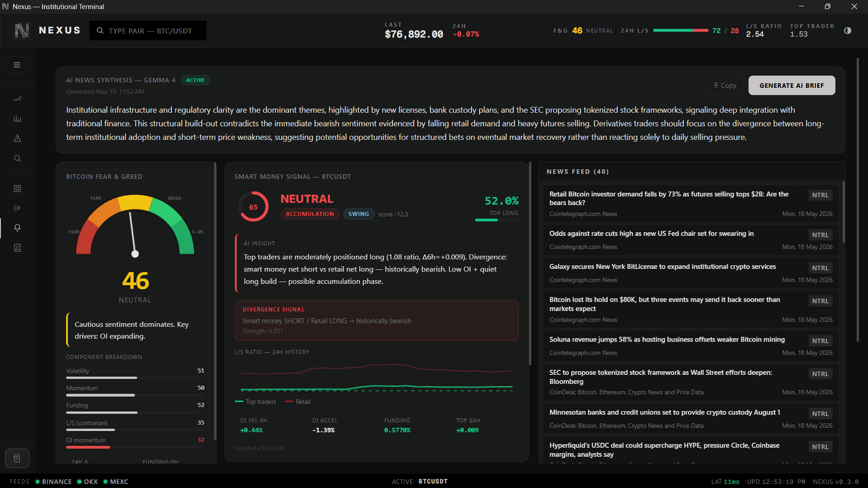This screenshot has width=868, height=488.
Task: Click the SWING tag
Action: [358, 214]
